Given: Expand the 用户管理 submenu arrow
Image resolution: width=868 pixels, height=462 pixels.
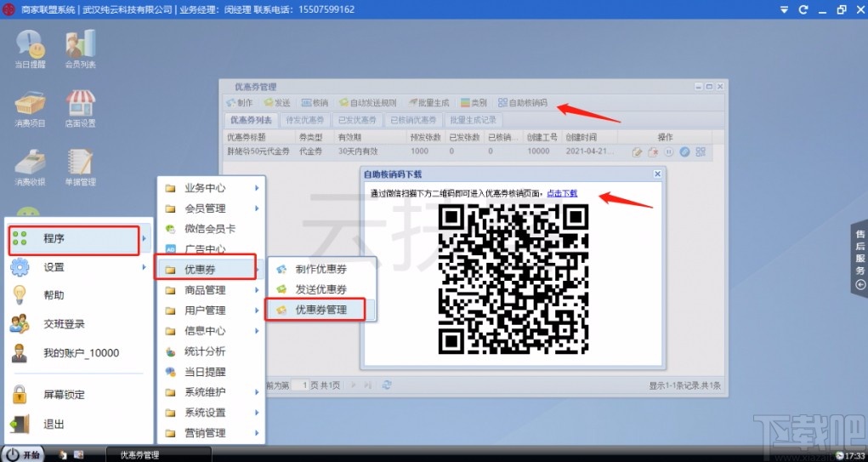Looking at the screenshot, I should click(x=257, y=311).
